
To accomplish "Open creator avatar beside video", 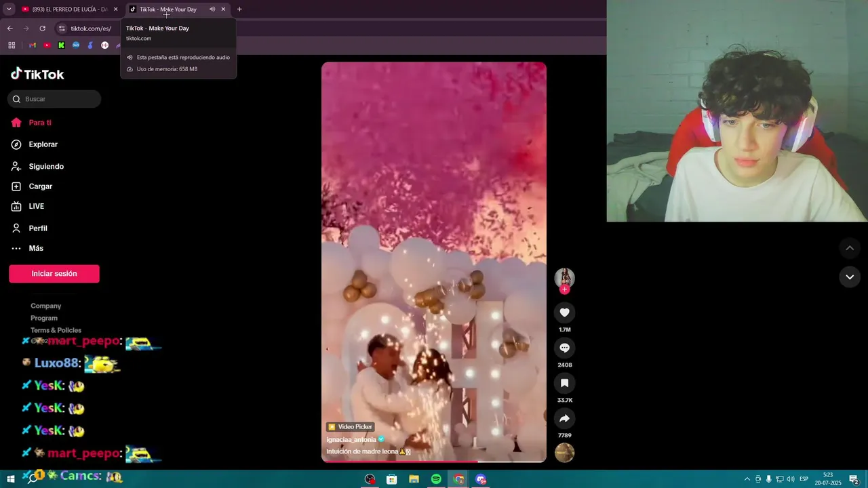I will (x=564, y=277).
